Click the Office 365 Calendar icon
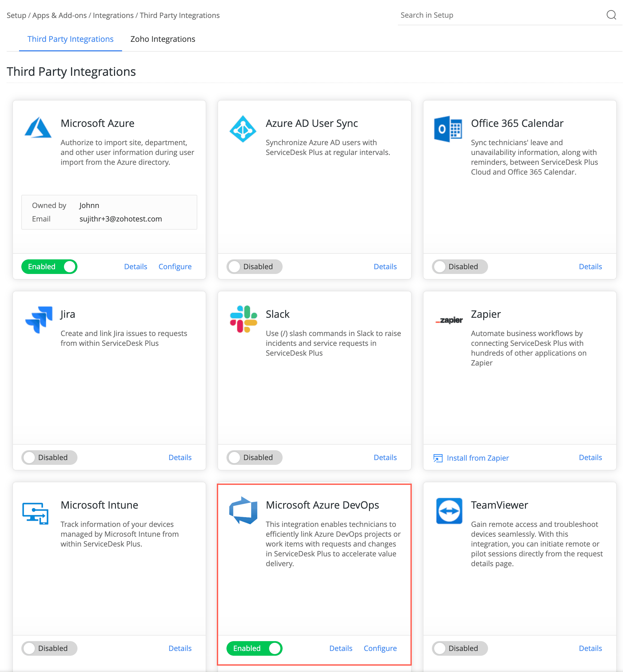623x672 pixels. [x=448, y=129]
